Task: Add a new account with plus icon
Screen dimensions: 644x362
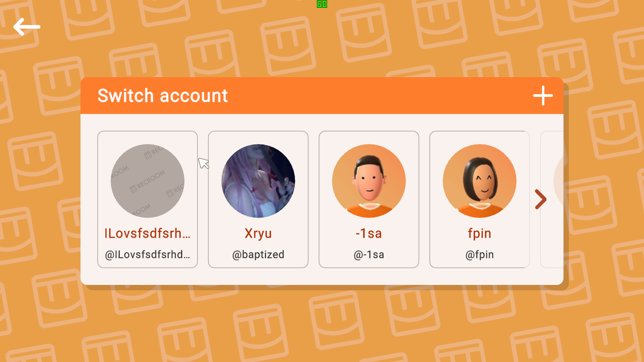Action: pyautogui.click(x=543, y=96)
